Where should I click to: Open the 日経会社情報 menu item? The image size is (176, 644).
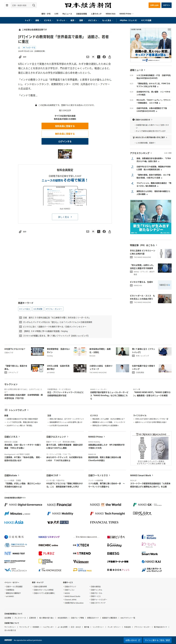[x=82, y=14]
